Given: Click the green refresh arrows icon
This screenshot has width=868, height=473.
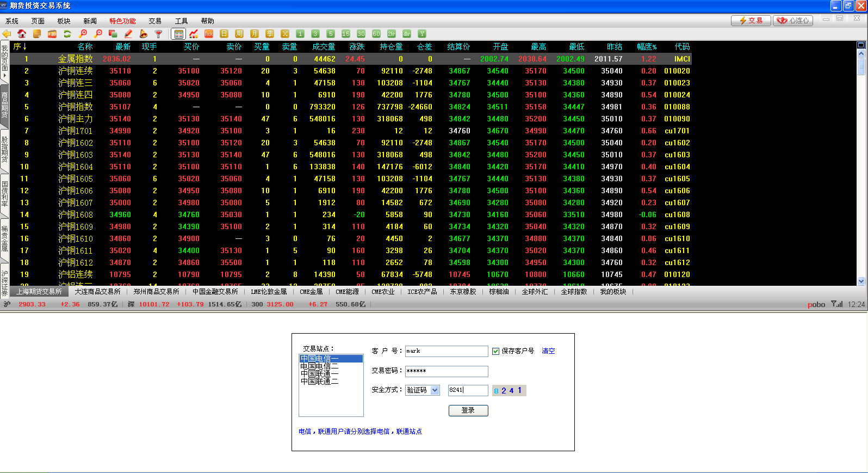Looking at the screenshot, I should (67, 34).
